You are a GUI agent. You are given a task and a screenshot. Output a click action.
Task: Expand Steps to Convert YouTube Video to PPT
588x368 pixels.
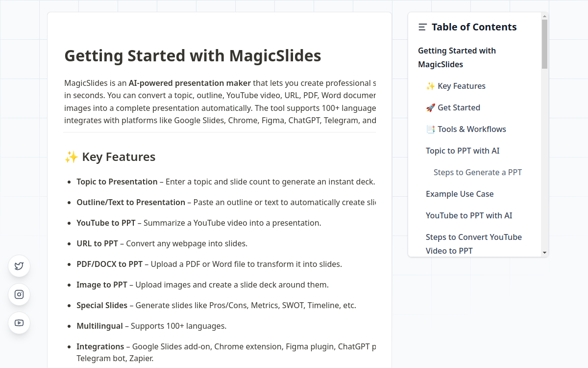coord(473,244)
